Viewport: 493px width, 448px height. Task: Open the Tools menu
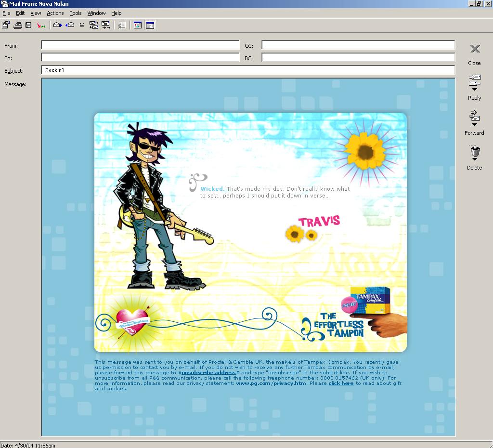pos(76,13)
